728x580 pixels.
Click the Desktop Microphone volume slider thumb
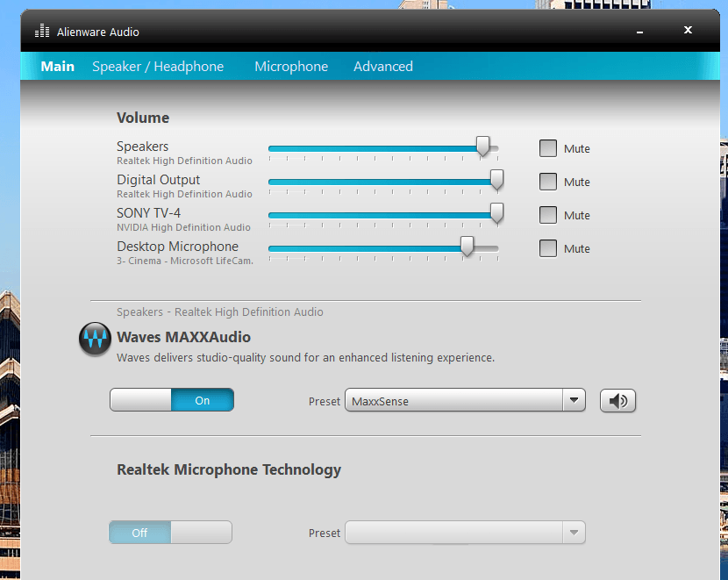coord(467,247)
